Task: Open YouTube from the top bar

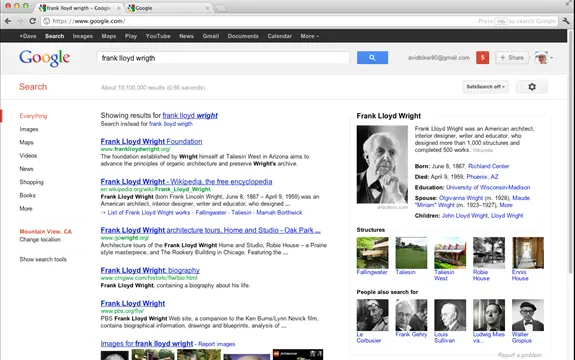Action: coord(158,36)
